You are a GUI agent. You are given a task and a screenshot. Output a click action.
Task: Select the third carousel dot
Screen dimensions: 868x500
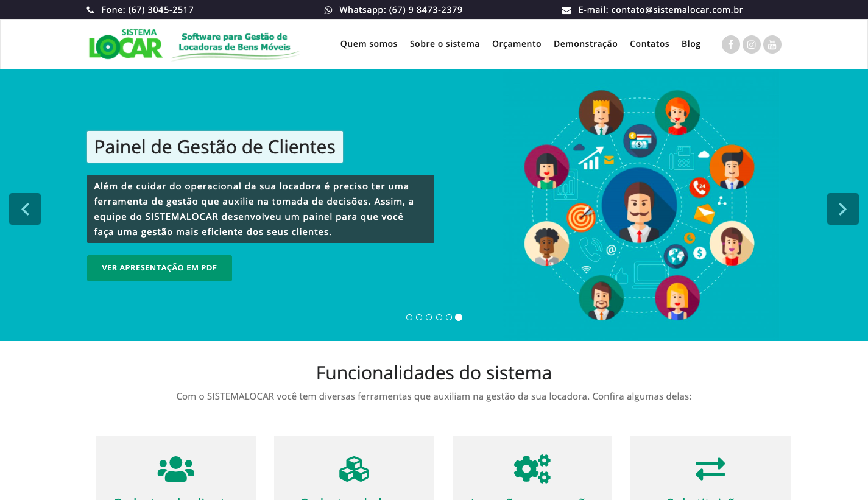pyautogui.click(x=429, y=317)
